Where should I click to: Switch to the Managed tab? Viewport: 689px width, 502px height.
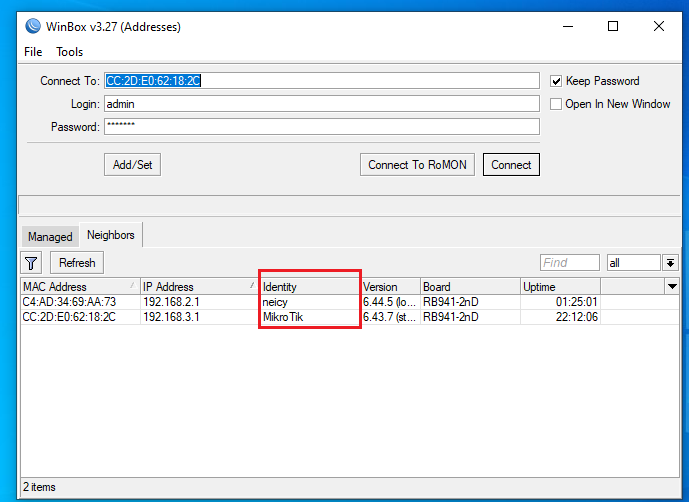pos(50,236)
